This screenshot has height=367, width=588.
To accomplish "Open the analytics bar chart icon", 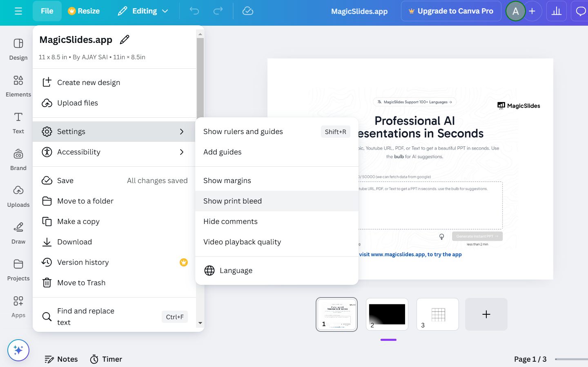I will (557, 11).
